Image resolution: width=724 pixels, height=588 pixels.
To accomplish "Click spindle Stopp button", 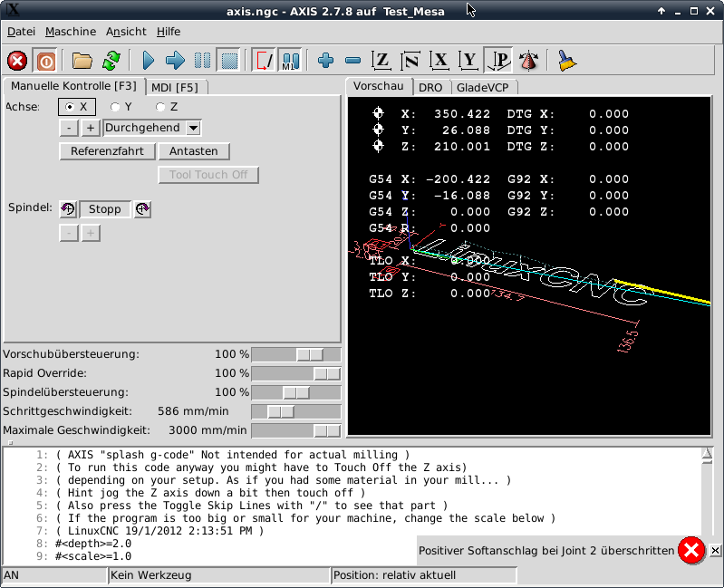I will (x=105, y=209).
